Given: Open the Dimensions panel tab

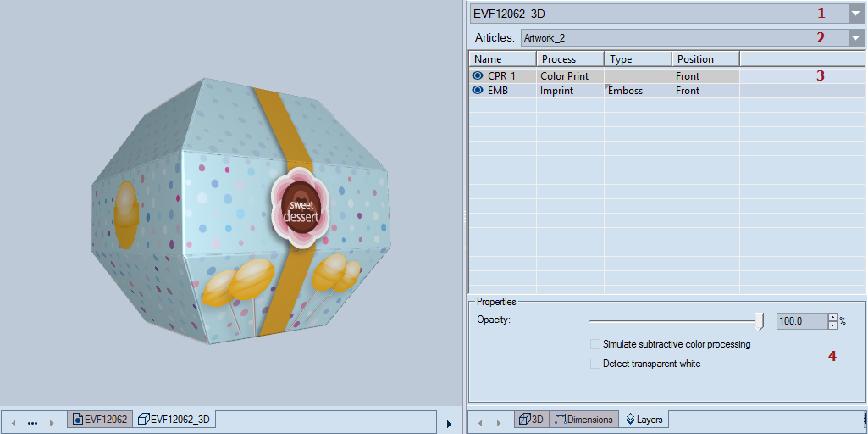Looking at the screenshot, I should (584, 419).
